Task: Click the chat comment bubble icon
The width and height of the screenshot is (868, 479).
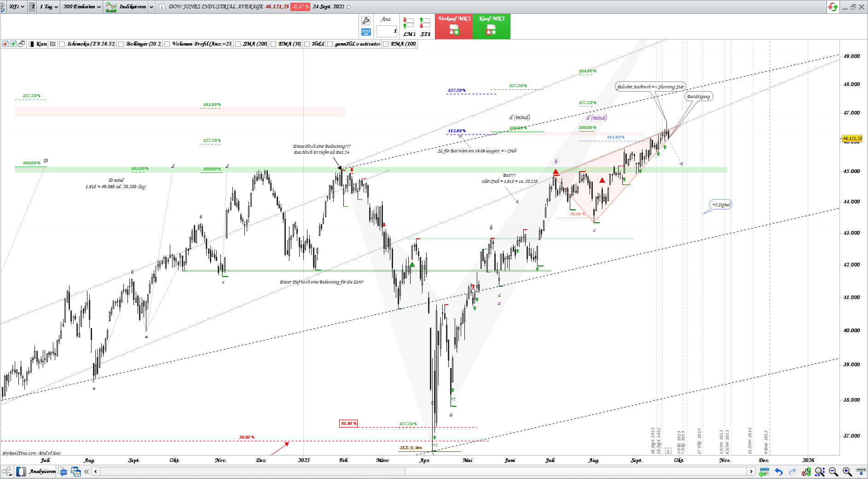Action: (63, 472)
